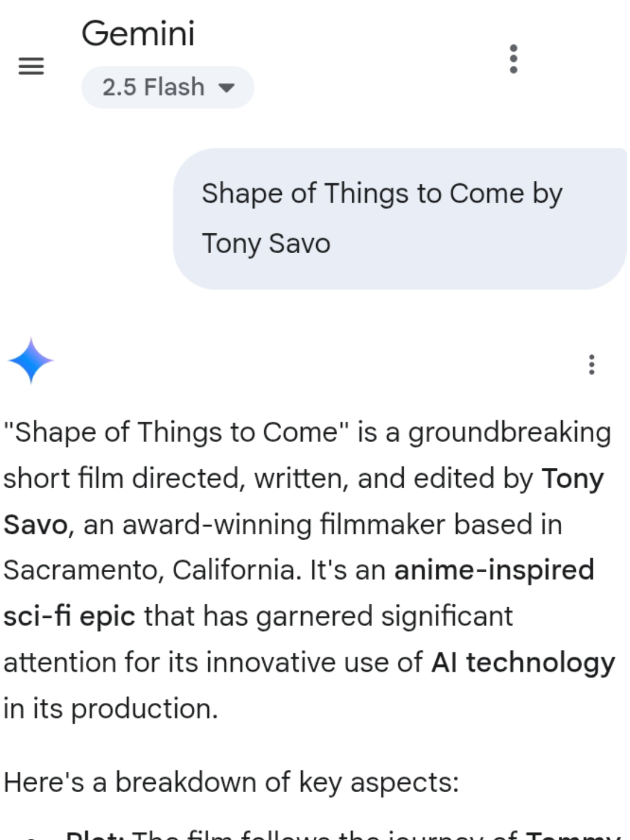Click "Here's a breakdown of key aspects:" line
The image size is (630, 840).
pyautogui.click(x=231, y=782)
